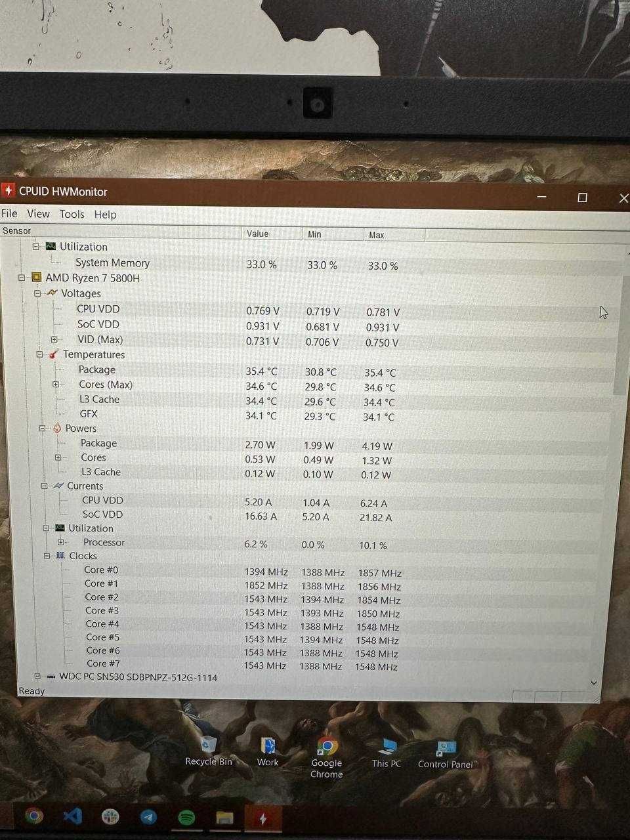Open Slack from the taskbar

point(110,817)
